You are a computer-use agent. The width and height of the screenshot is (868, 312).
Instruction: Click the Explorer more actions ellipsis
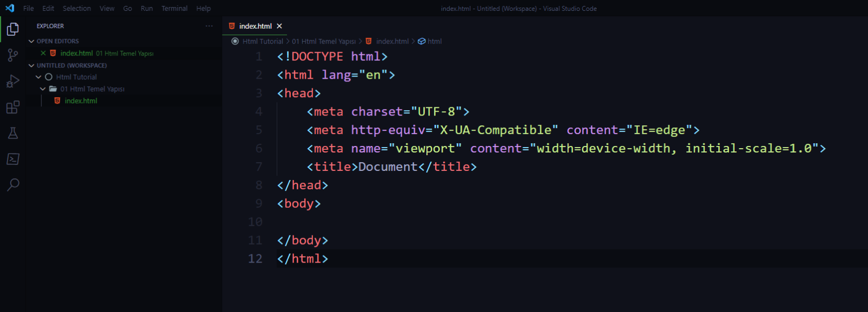point(209,26)
